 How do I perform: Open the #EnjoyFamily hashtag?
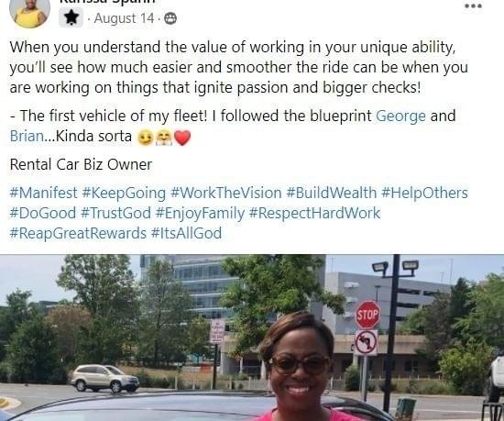pyautogui.click(x=200, y=214)
